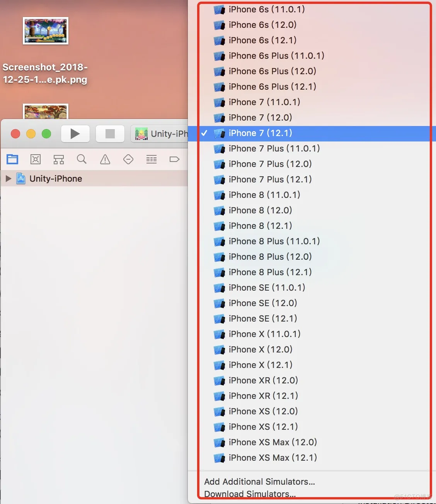Run on iPhone XS Max (12.0) entry

click(312, 442)
